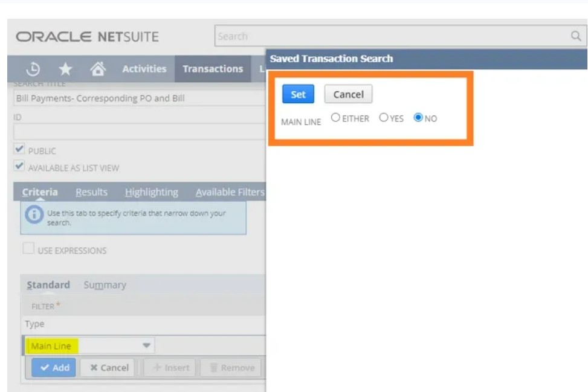Toggle the Public checkbox
This screenshot has width=588, height=392.
pyautogui.click(x=19, y=149)
